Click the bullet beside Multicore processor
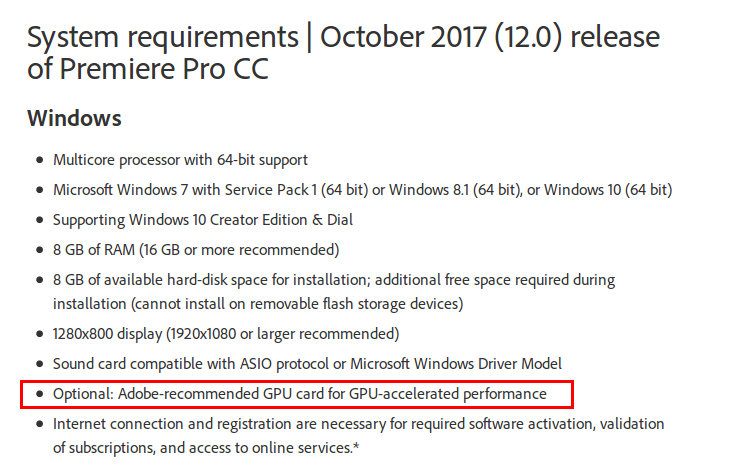This screenshot has height=468, width=733. (x=40, y=160)
